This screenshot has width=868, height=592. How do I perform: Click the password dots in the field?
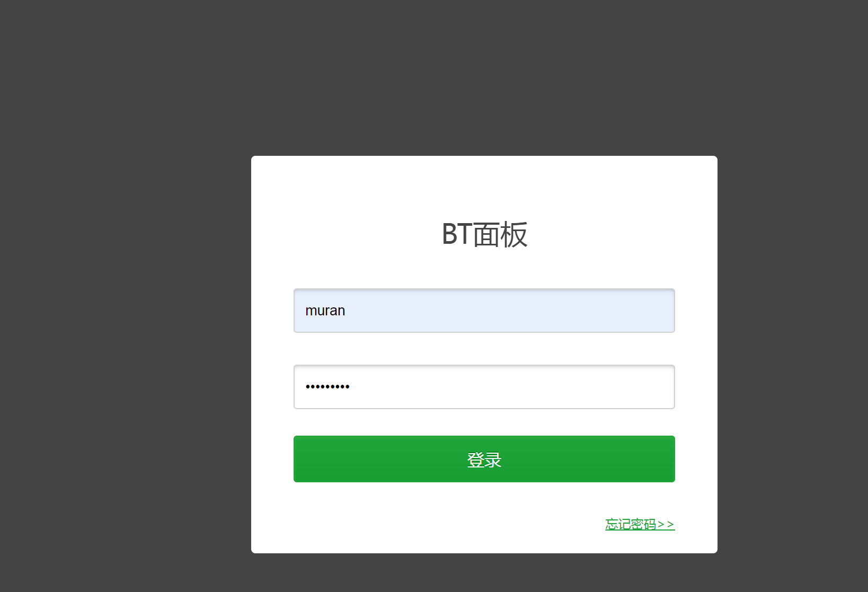327,387
